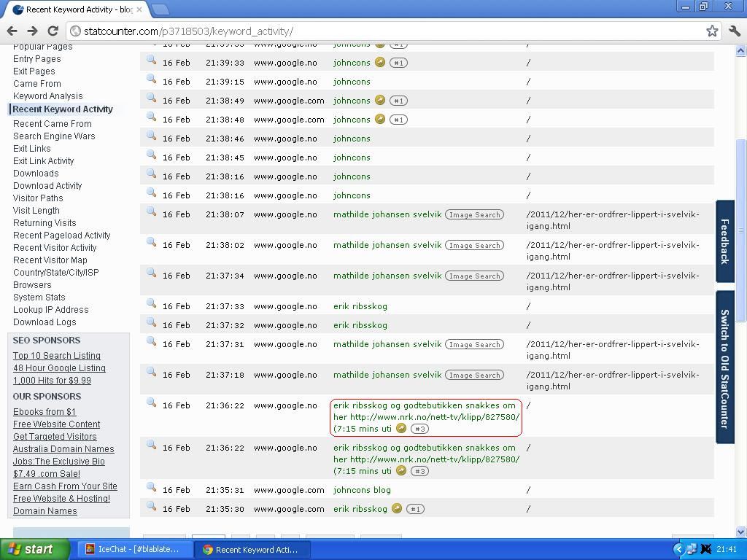747x560 pixels.
Task: Open Download Activity in the sidebar
Action: click(x=47, y=186)
